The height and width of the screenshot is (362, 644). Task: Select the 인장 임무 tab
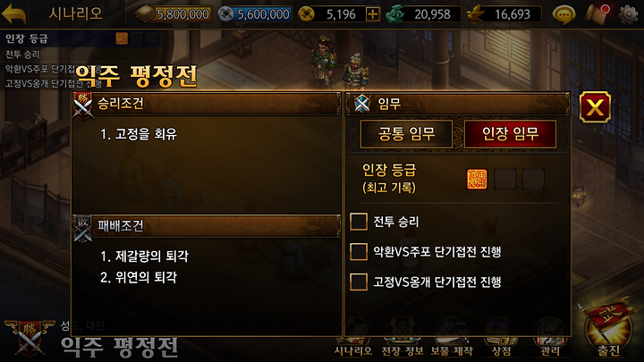(x=510, y=134)
